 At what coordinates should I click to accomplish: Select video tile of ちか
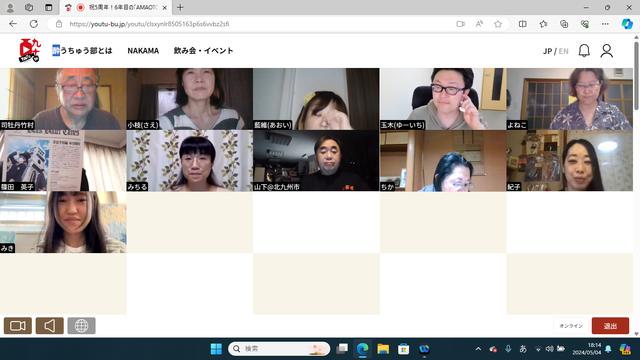443,160
